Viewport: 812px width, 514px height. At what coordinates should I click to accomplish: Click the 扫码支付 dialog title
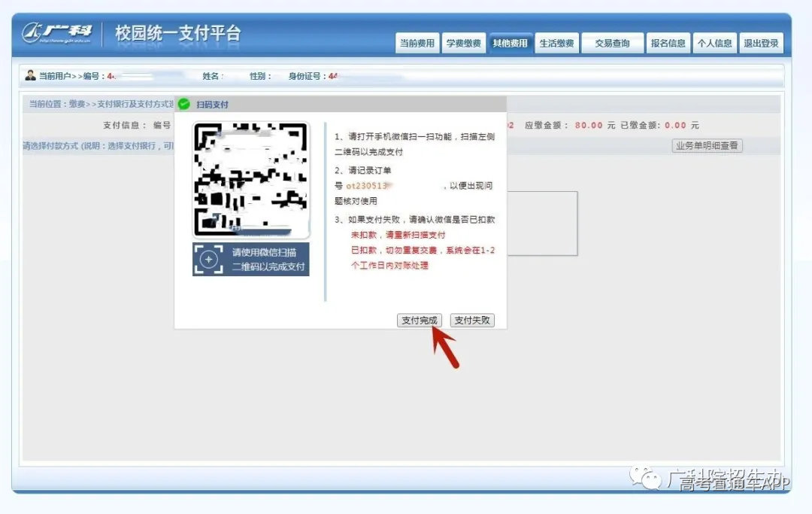[x=212, y=105]
